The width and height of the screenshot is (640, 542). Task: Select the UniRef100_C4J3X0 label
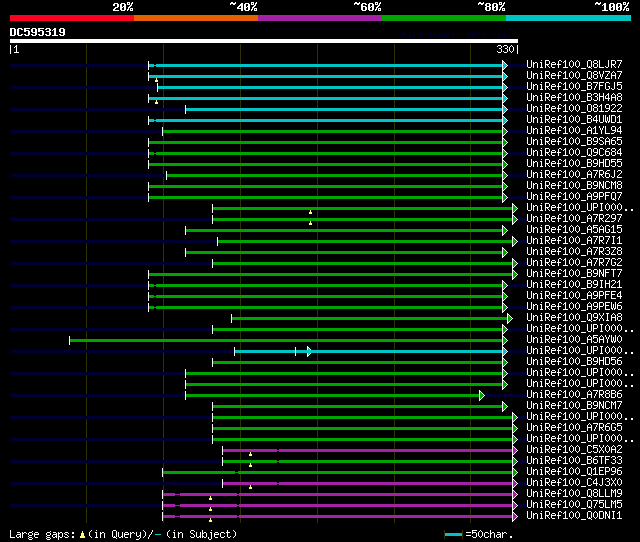point(574,483)
